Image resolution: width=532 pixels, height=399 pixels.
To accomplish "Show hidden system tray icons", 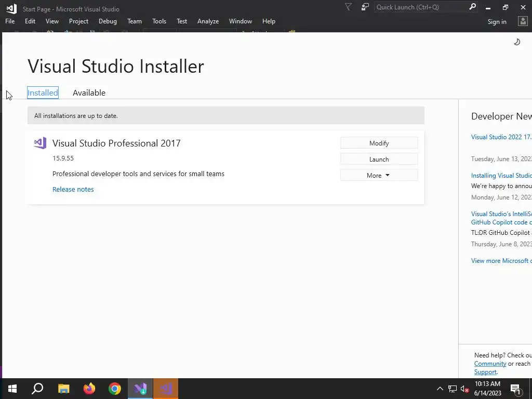I will tap(440, 389).
